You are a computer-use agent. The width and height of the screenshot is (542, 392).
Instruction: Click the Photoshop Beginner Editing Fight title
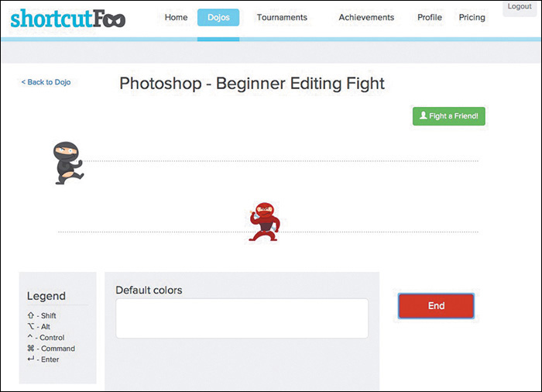(252, 84)
